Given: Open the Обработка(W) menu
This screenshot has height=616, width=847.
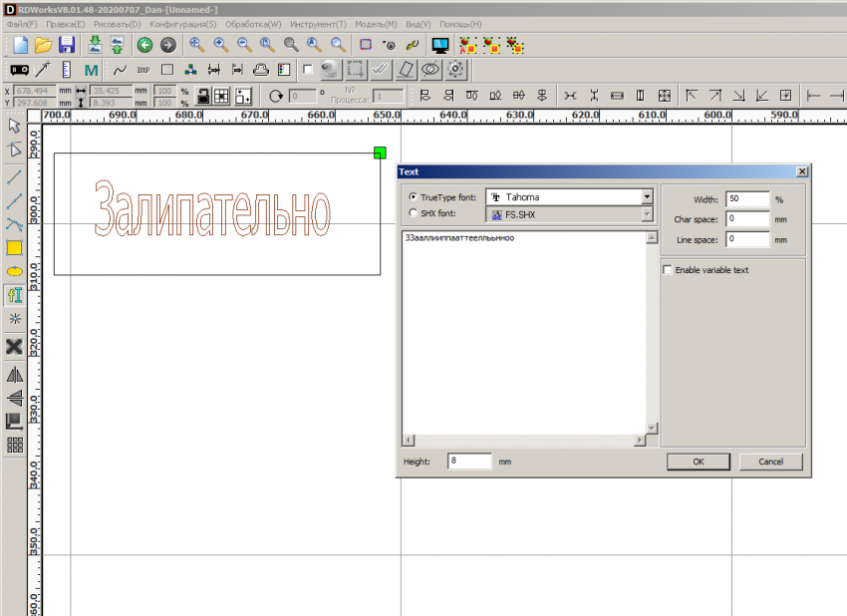Looking at the screenshot, I should (x=252, y=24).
